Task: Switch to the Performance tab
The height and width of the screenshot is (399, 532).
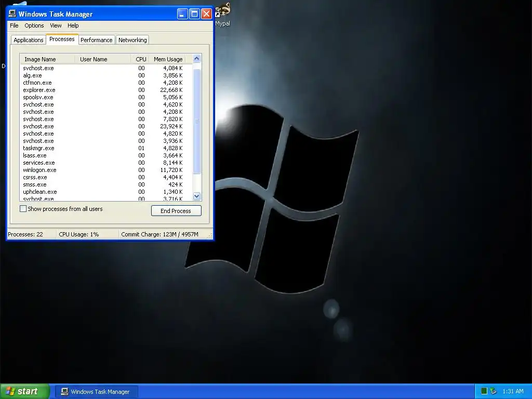Action: pos(96,39)
